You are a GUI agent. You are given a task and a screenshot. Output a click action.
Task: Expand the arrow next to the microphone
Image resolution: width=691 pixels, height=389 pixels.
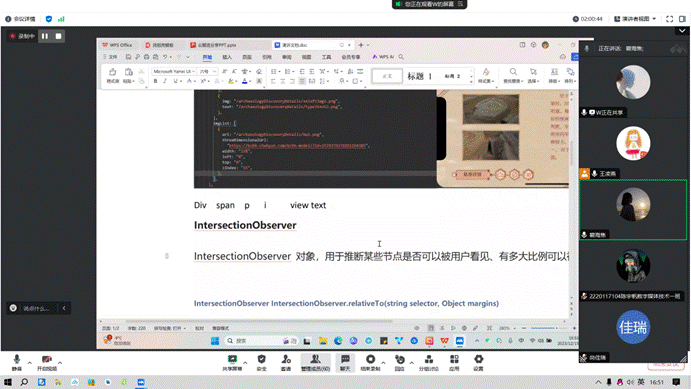coord(30,363)
